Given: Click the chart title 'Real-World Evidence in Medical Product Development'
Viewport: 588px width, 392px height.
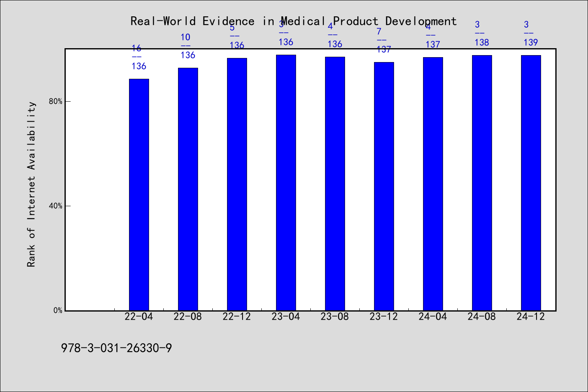Looking at the screenshot, I should pos(294,21).
